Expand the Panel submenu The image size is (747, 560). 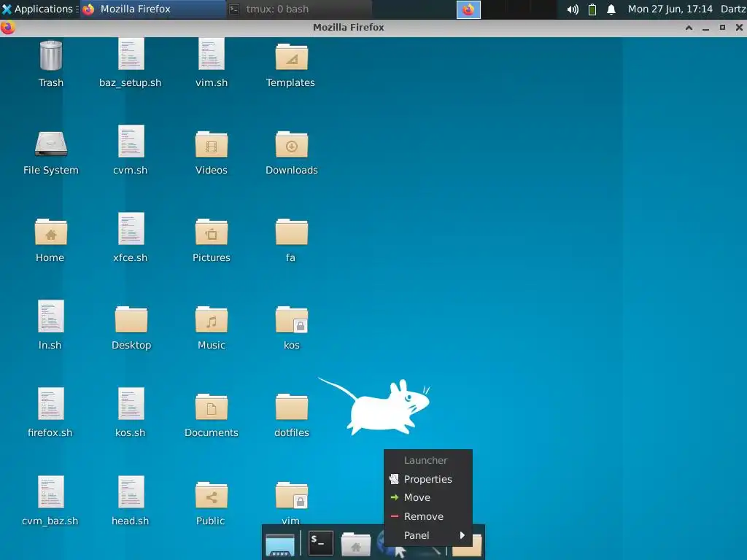[x=427, y=535]
